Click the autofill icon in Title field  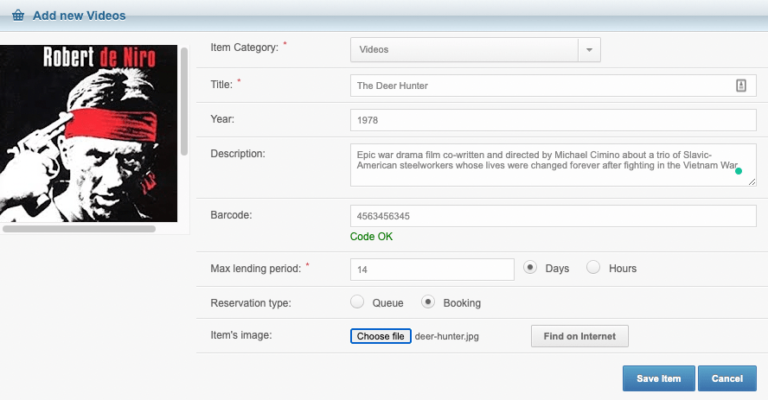coord(740,86)
